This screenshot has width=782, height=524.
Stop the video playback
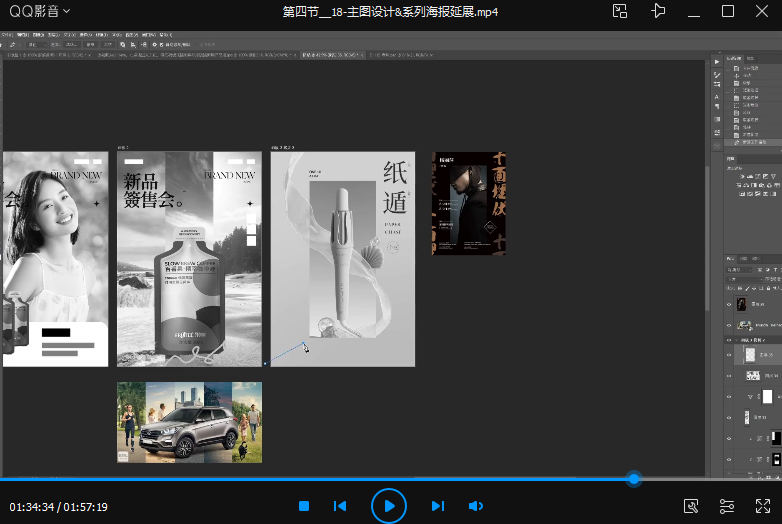point(304,506)
